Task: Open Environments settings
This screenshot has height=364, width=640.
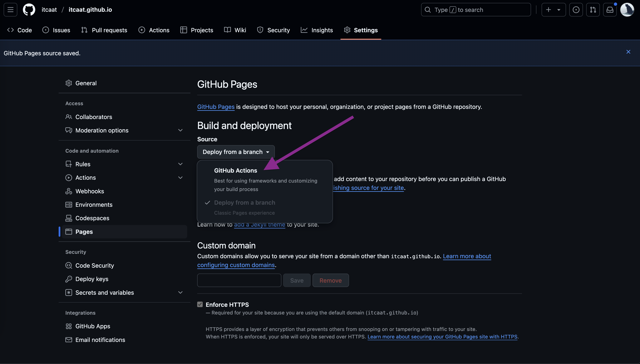Action: [x=125, y=204]
